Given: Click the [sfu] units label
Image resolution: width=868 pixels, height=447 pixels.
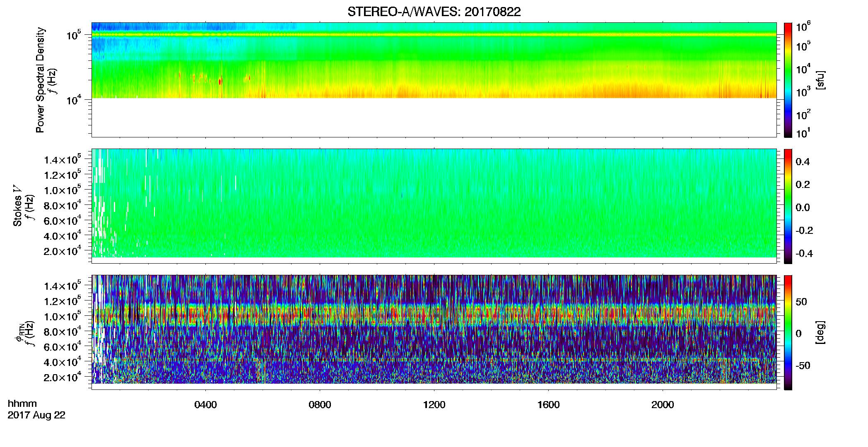Looking at the screenshot, I should tap(820, 80).
